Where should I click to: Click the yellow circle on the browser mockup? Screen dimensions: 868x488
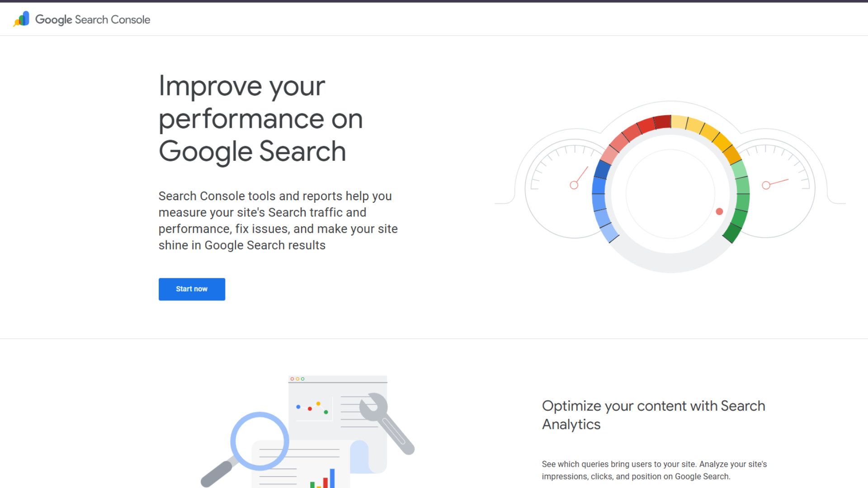(x=297, y=379)
